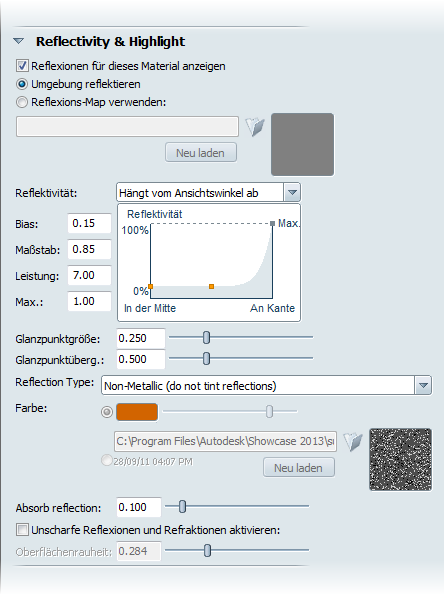Click the Glanzpunktgröße slider handle
Screen dimensions: 444x595
(206, 337)
